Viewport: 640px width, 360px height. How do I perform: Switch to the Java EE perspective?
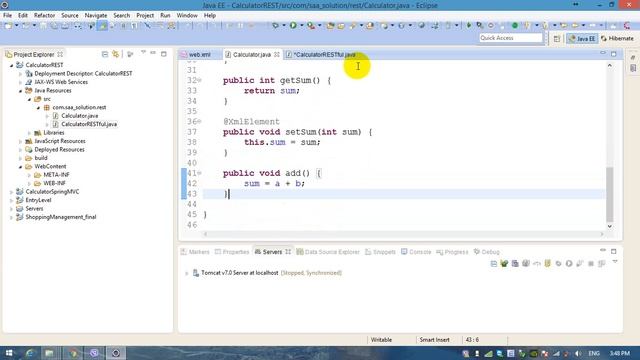pos(582,38)
